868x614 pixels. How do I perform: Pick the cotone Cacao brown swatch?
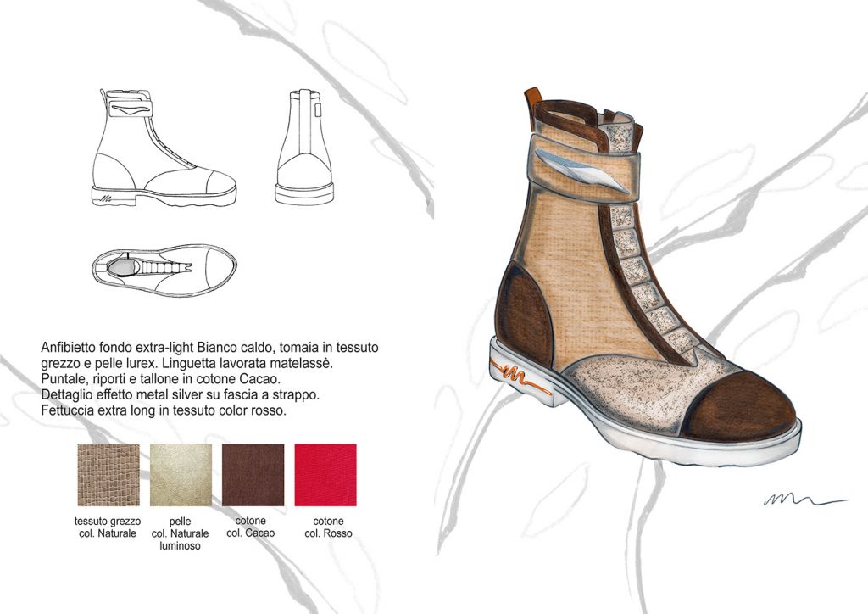[x=253, y=475]
